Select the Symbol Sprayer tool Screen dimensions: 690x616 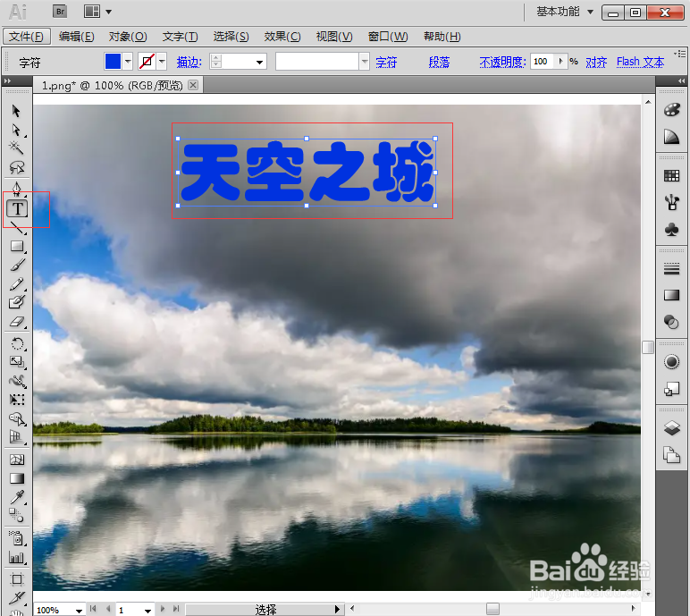17,538
